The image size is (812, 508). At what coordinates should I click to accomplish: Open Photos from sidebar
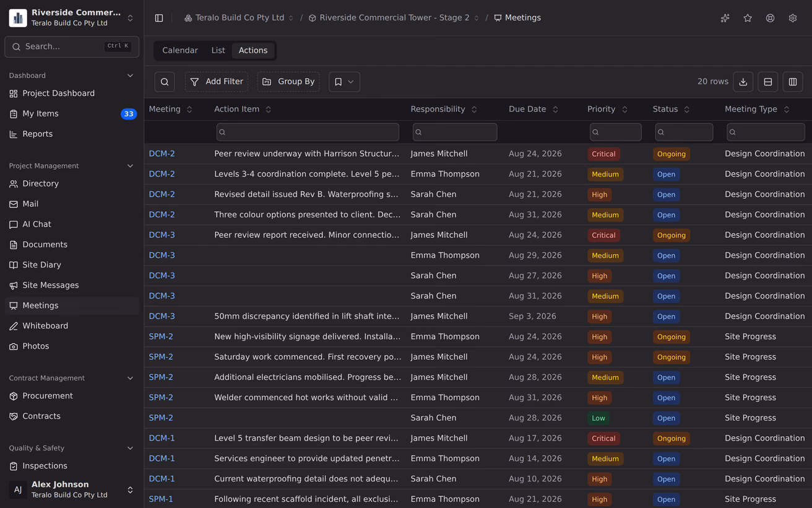click(x=72, y=346)
